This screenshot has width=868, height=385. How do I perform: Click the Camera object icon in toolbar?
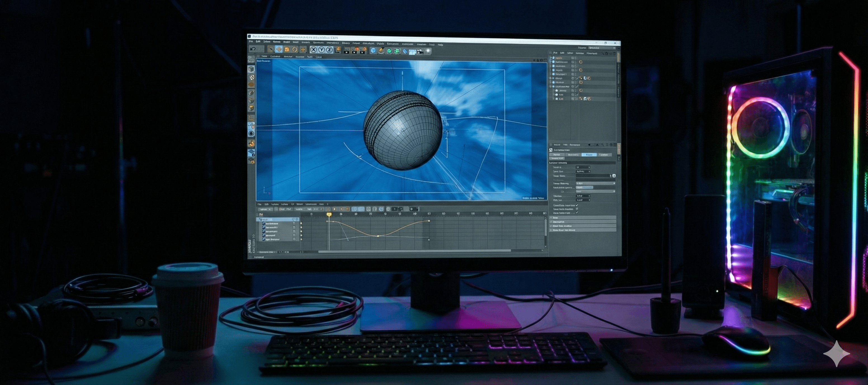420,51
